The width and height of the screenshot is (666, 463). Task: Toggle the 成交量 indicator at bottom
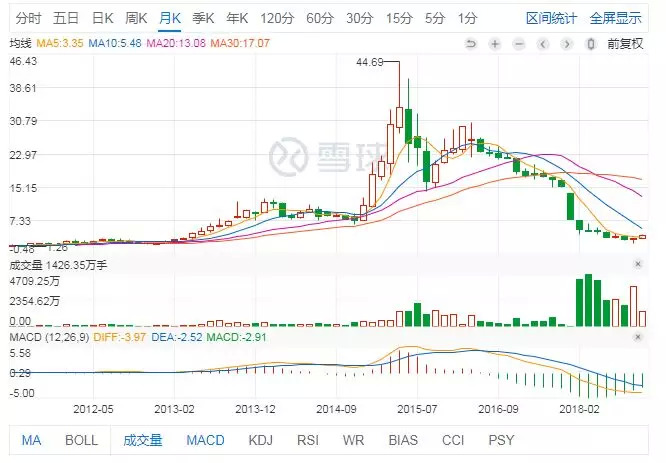point(143,440)
